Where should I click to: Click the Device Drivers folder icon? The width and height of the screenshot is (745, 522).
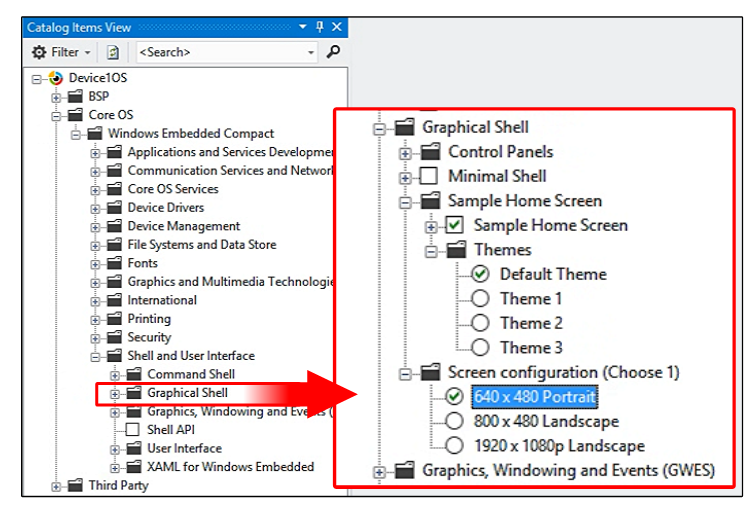(x=114, y=208)
